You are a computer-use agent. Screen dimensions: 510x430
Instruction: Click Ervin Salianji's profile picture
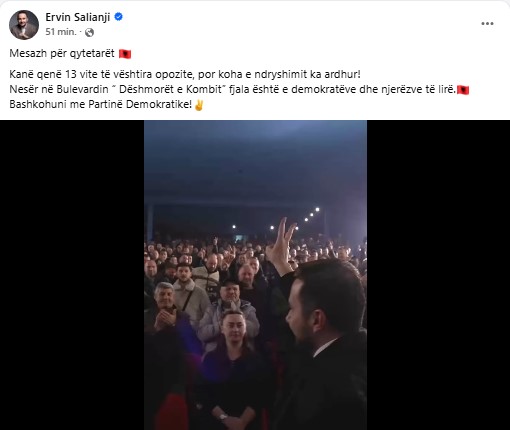24,25
